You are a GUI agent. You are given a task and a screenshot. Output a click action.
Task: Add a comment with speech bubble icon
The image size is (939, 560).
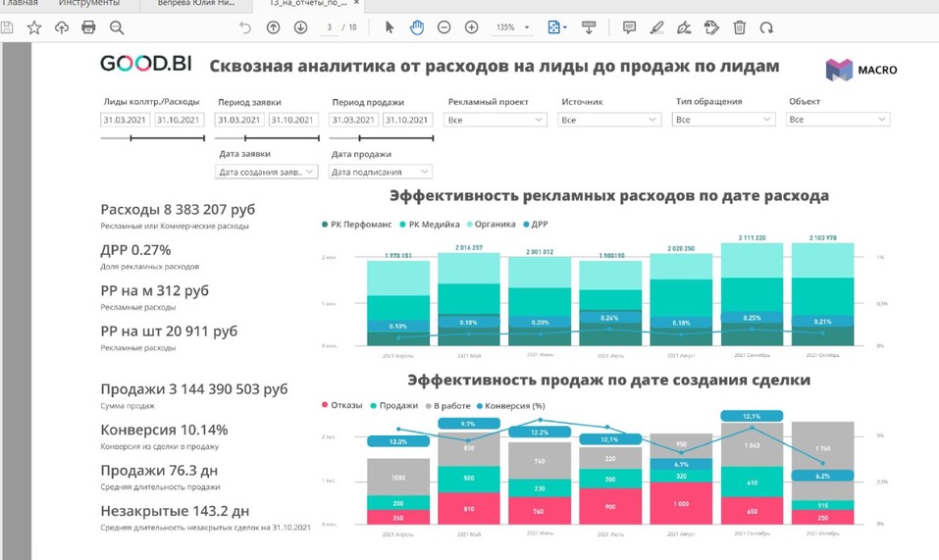tap(629, 27)
